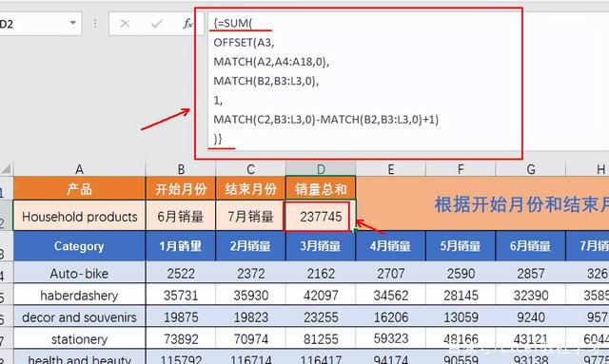Open the Insert Function fx icon
Viewport: 609px width, 364px height.
coord(187,24)
